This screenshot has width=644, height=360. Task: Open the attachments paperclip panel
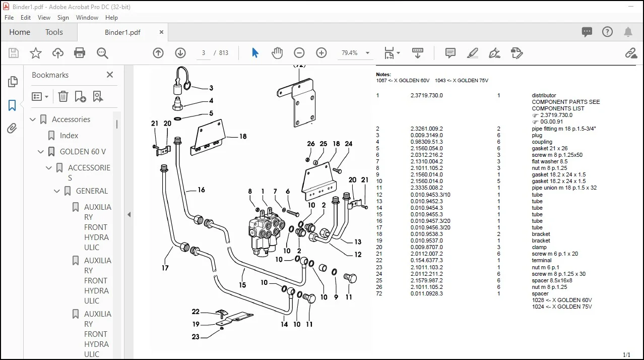pyautogui.click(x=13, y=128)
